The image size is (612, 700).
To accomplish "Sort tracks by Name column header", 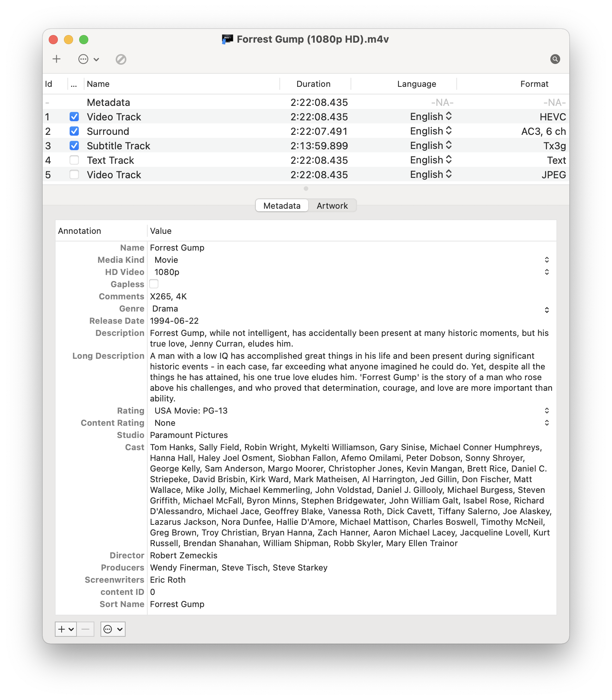I will pos(182,84).
